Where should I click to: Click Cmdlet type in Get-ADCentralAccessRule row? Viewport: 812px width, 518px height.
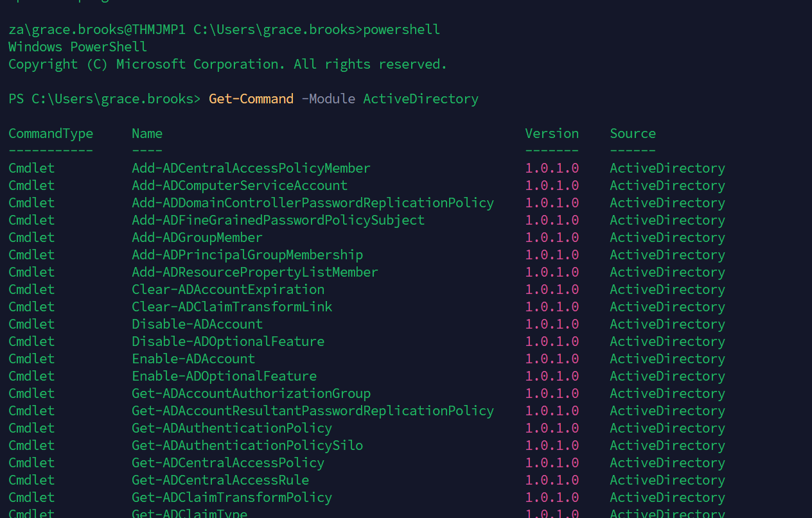point(31,480)
